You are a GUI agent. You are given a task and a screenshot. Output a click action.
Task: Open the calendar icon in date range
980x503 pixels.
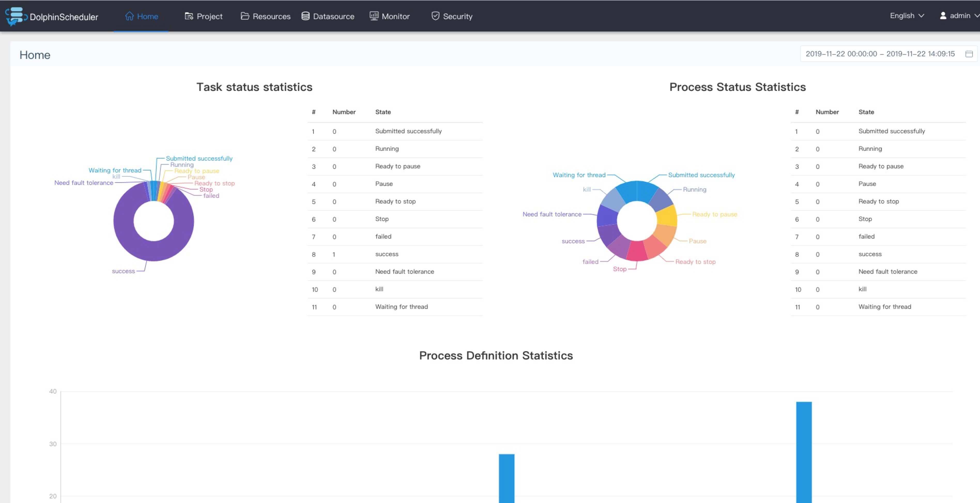click(969, 54)
